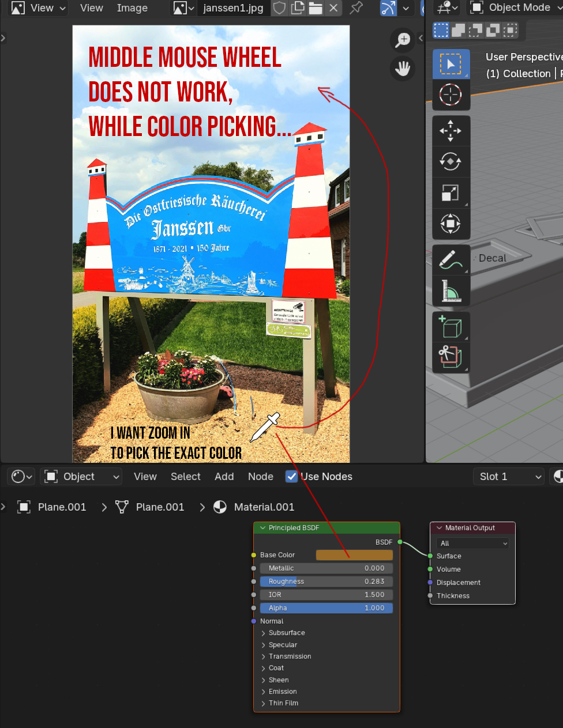The height and width of the screenshot is (728, 563).
Task: Toggle the Use Nodes checkbox
Action: [291, 477]
